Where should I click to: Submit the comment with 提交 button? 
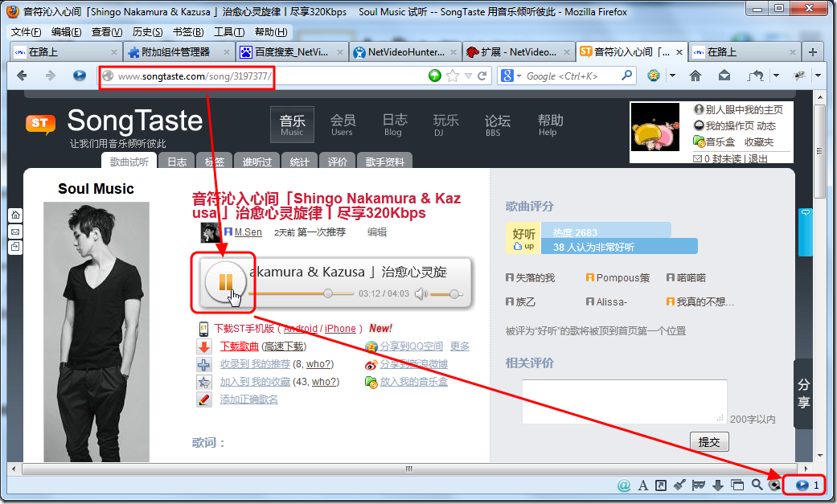pos(709,442)
